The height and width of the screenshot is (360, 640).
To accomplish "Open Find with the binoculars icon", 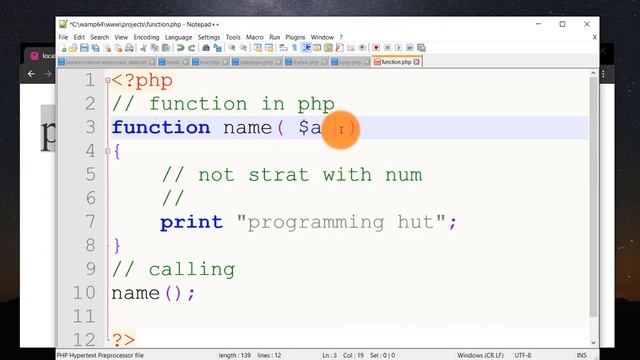I will coord(206,48).
